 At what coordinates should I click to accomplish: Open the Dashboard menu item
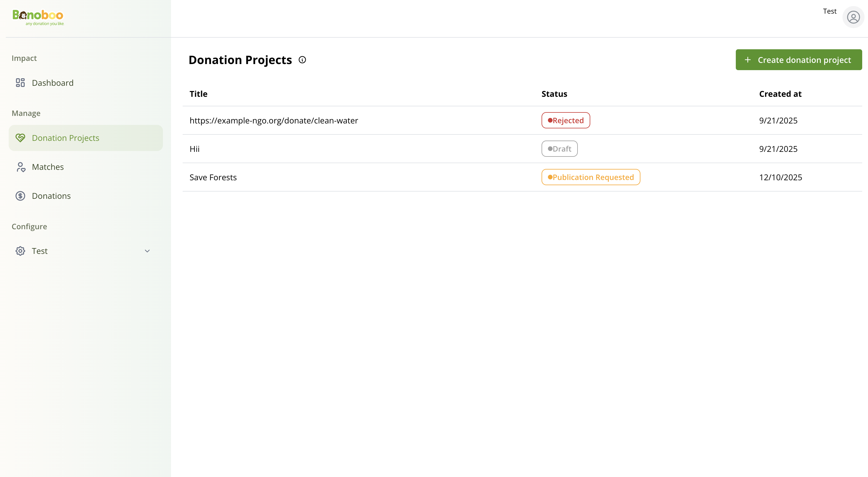point(52,83)
